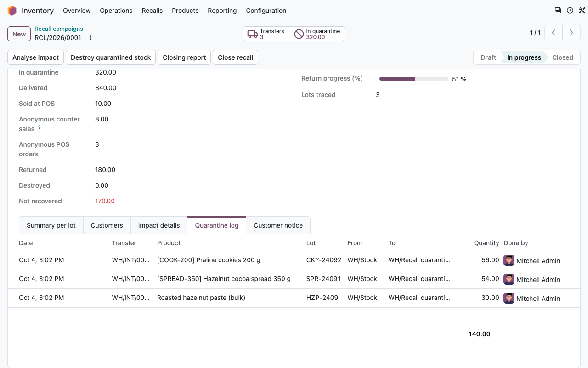Open the Configuration menu
Screen dimensions: 588x368
(266, 11)
